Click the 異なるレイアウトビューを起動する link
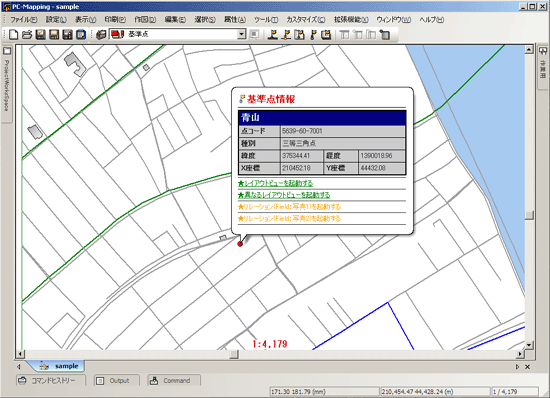This screenshot has width=550, height=398. tap(284, 195)
